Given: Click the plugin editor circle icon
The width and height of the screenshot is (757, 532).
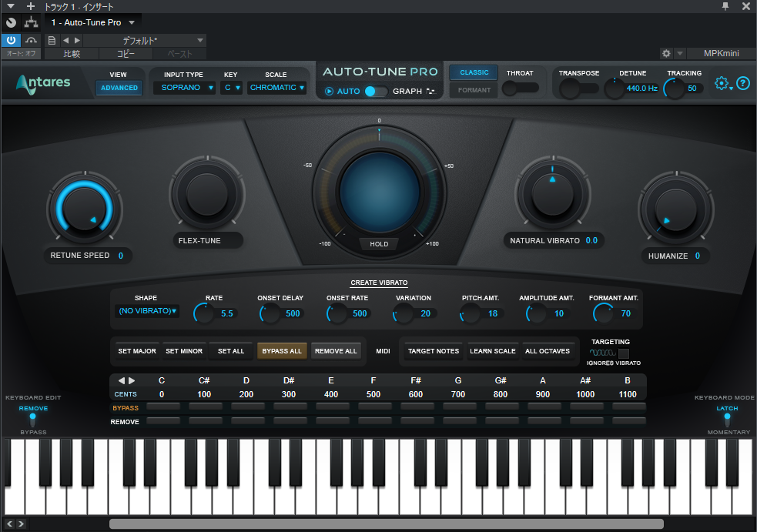Looking at the screenshot, I should [11, 22].
